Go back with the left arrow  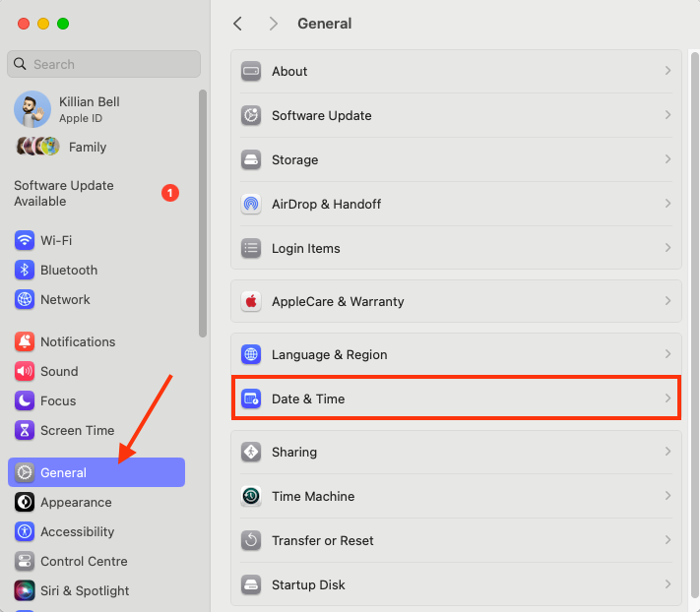tap(237, 24)
